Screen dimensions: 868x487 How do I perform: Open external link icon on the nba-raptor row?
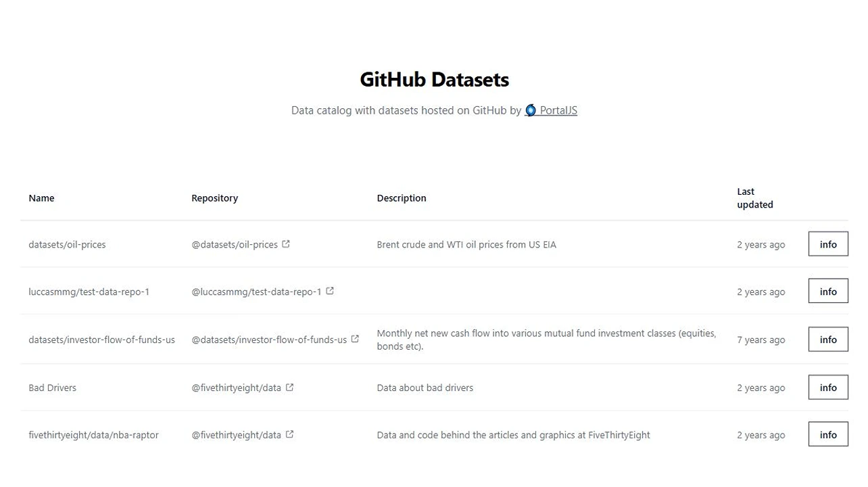click(x=290, y=434)
